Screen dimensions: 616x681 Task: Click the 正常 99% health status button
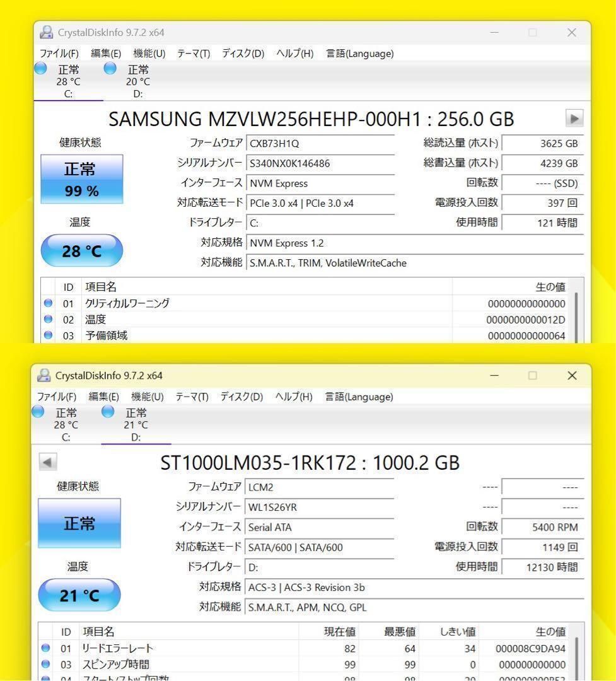coord(81,180)
